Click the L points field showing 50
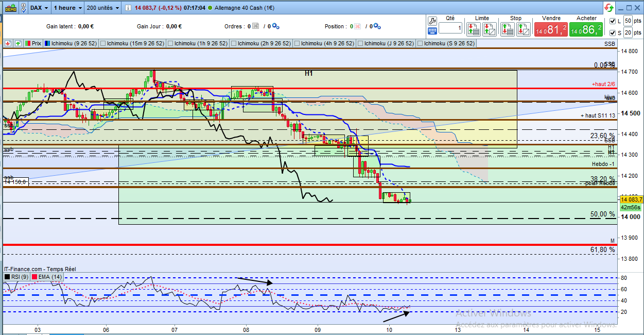The image size is (644, 335). [x=628, y=21]
